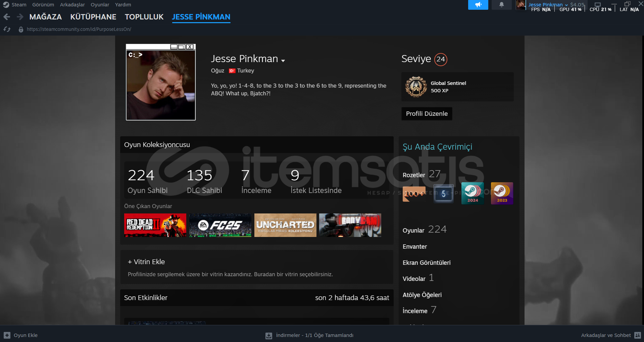Open the Steam menu
The height and width of the screenshot is (342, 644).
19,5
